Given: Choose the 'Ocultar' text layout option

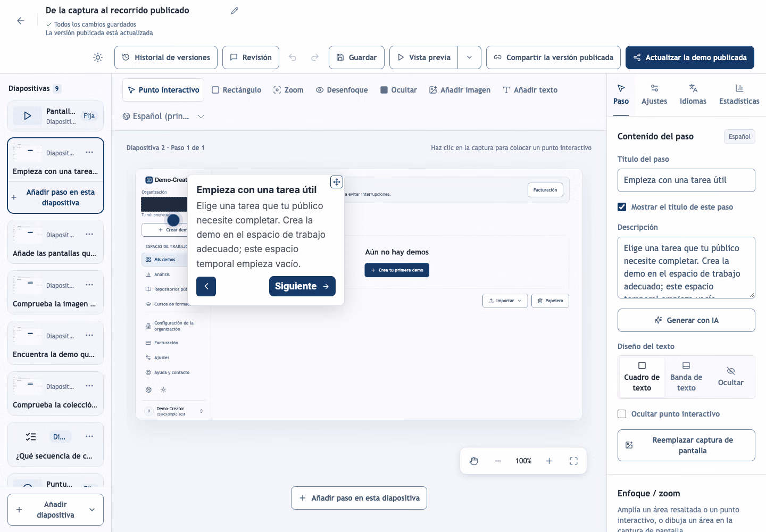Looking at the screenshot, I should (731, 377).
